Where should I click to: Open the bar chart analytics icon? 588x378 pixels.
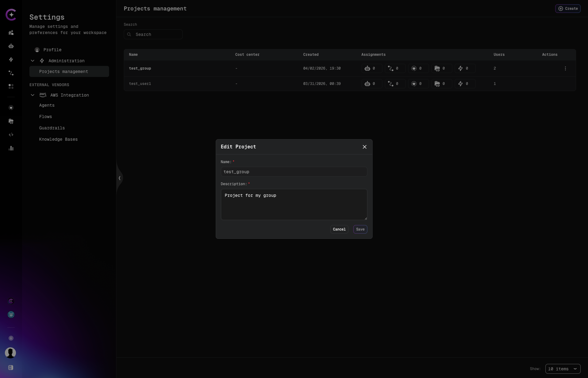pos(11,148)
